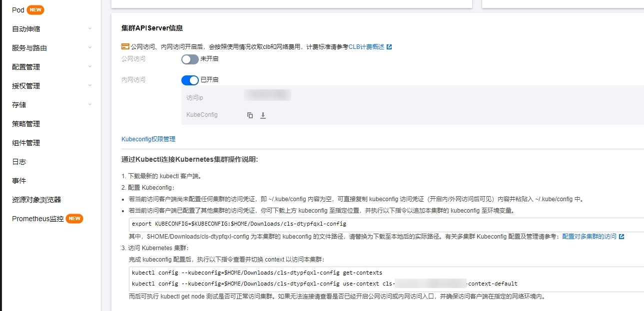Click the NEW badge beside Pod
Viewport: 644px width, 311px height.
(35, 9)
